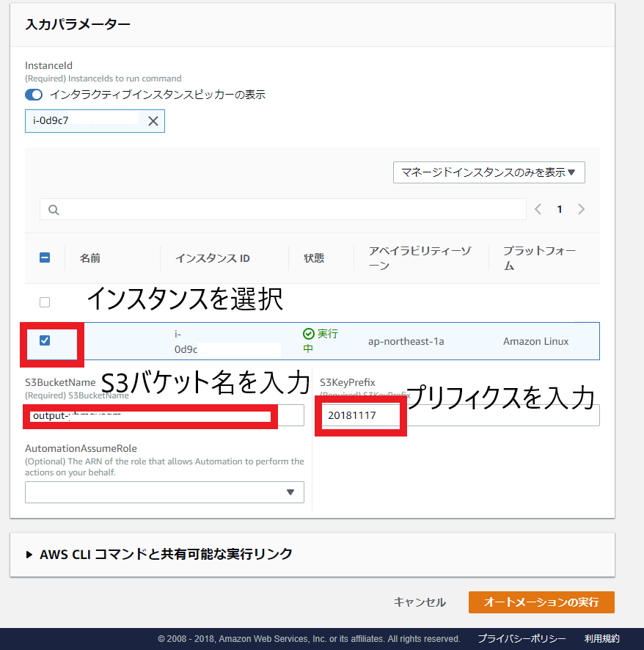
Task: Clear the instance ID field using the X icon
Action: pyautogui.click(x=153, y=120)
